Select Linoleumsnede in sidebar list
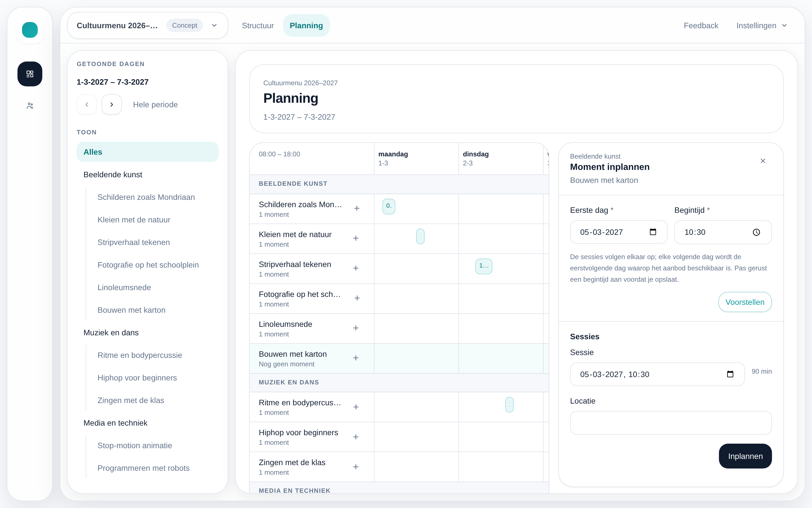This screenshot has height=508, width=812. [x=124, y=288]
